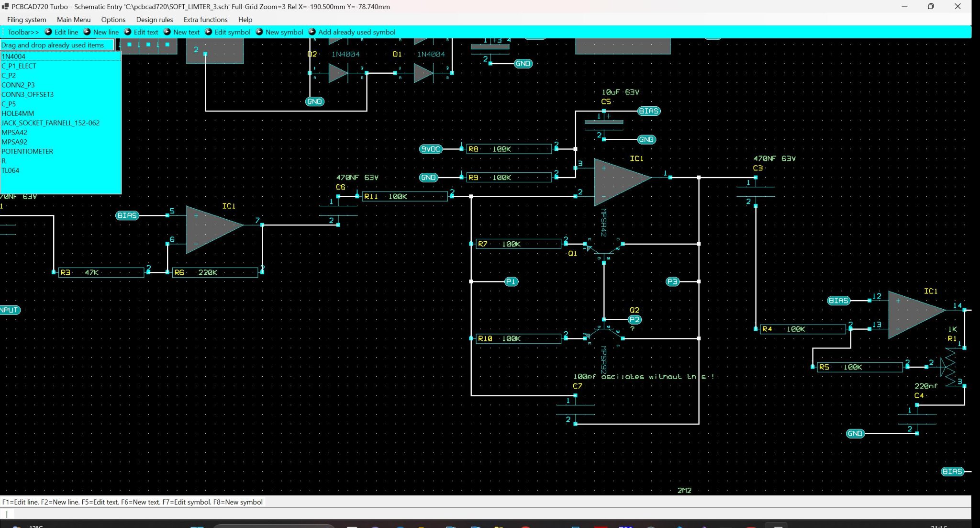
Task: Open the Help menu
Action: [x=245, y=20]
